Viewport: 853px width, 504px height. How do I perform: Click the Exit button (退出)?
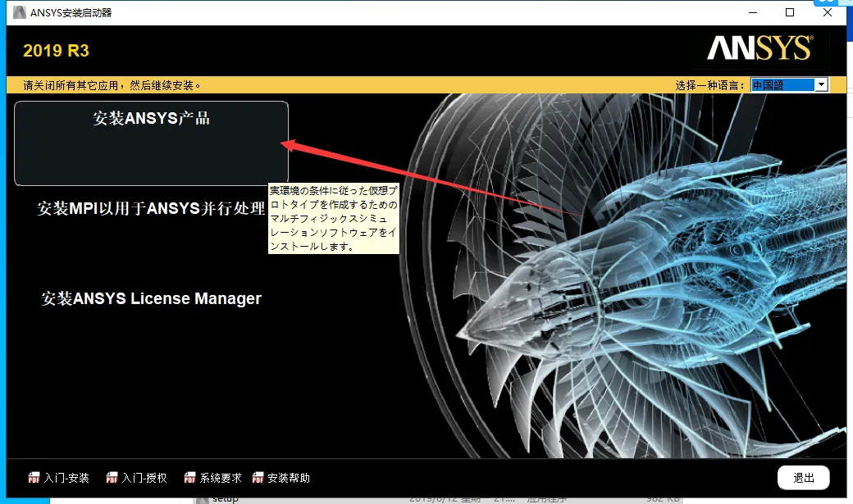coord(804,478)
